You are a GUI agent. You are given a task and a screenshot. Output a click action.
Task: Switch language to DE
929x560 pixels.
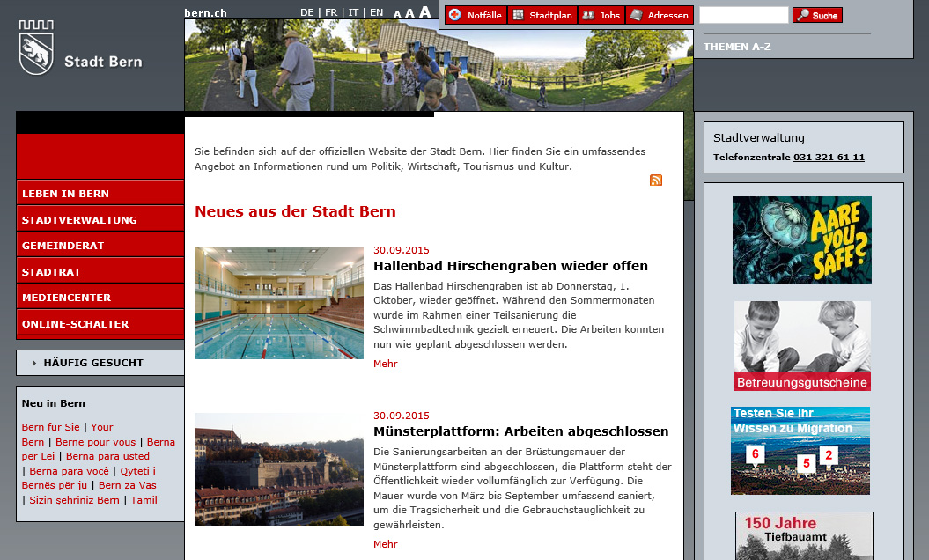(x=307, y=12)
